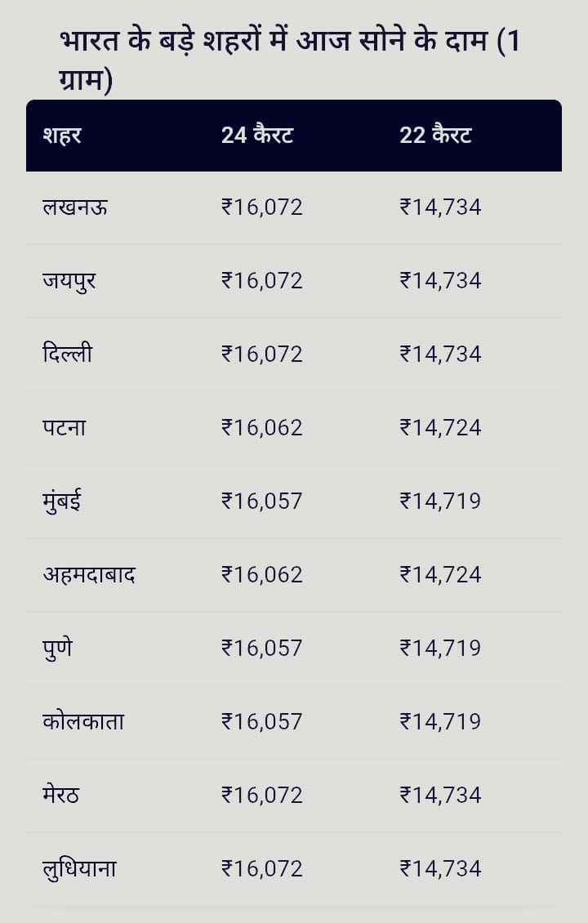The width and height of the screenshot is (588, 923).
Task: Select the लुधियाना city name
Action: [79, 868]
